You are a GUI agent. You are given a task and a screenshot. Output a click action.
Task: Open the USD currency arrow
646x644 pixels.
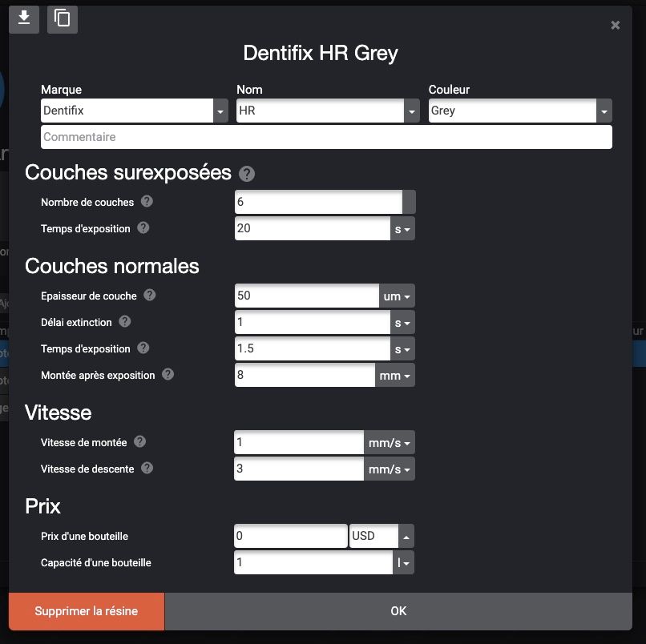[406, 536]
